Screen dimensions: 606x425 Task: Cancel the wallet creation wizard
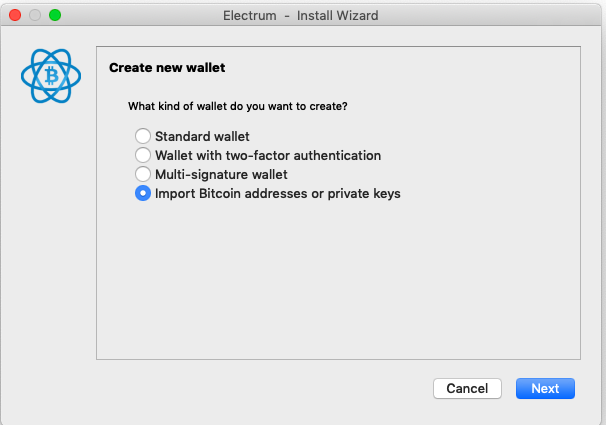467,388
